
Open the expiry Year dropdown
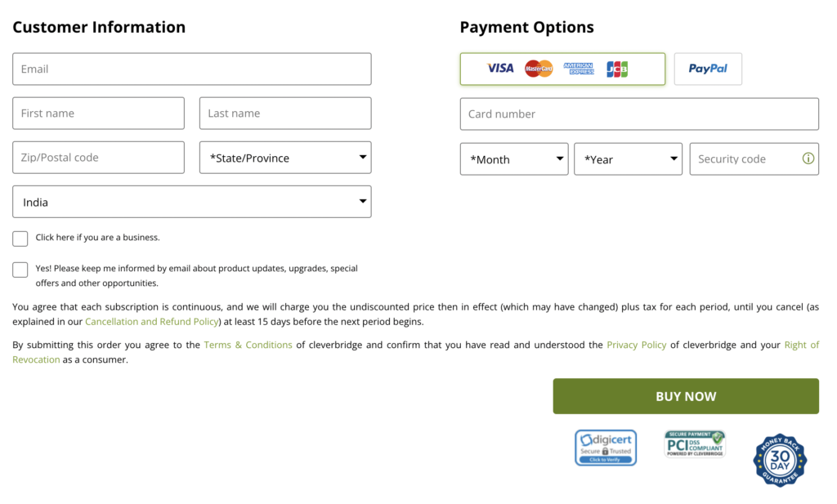coord(628,159)
